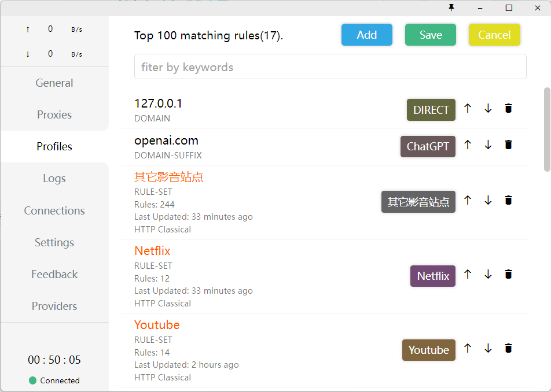Move the 127.0.0.1 rule down
The image size is (551, 392).
(x=488, y=108)
